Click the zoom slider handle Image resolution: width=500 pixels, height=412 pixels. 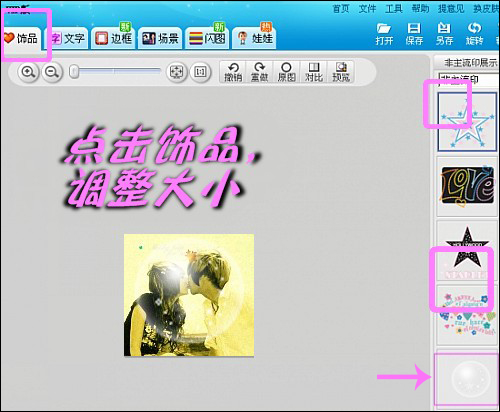[74, 72]
